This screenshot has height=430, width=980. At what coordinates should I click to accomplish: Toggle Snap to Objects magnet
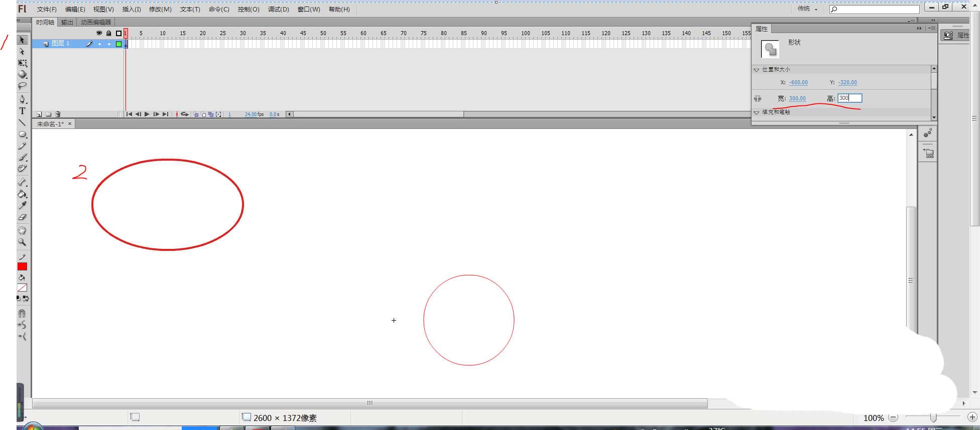[22, 314]
